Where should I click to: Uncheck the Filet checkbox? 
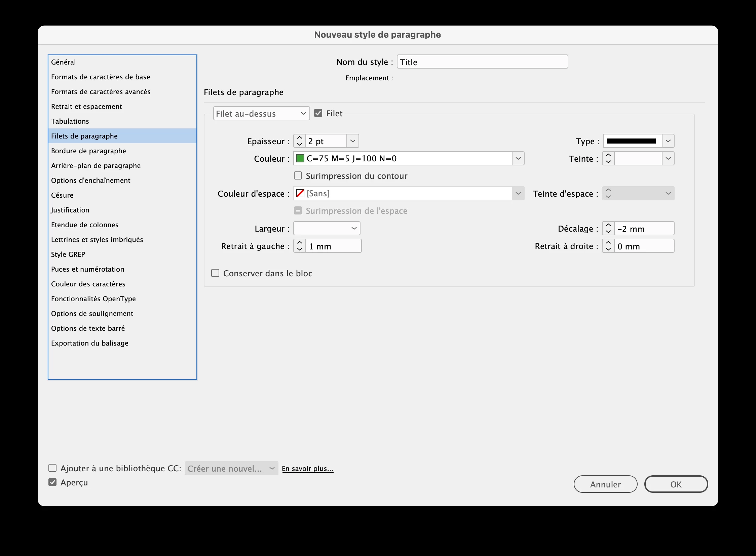[x=318, y=113]
